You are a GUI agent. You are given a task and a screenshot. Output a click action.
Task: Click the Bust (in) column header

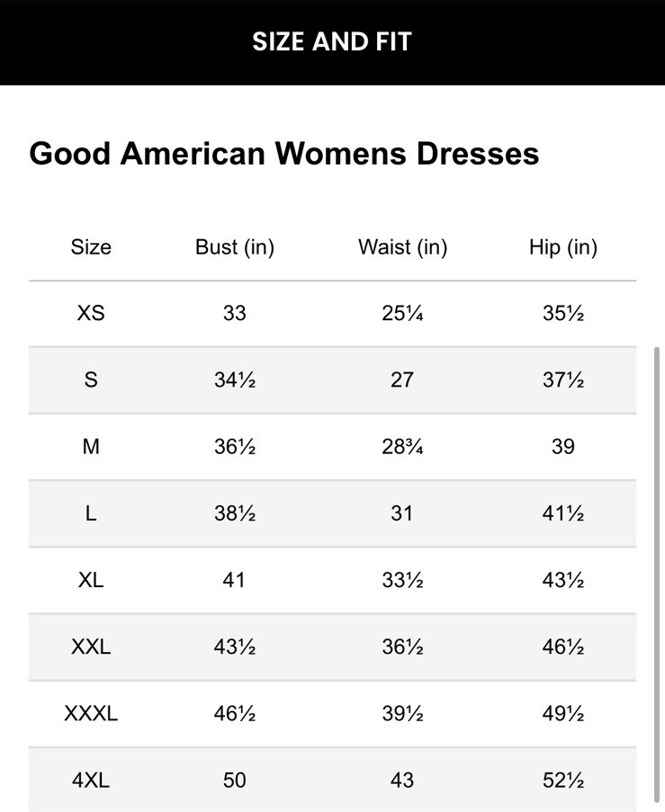pyautogui.click(x=235, y=247)
